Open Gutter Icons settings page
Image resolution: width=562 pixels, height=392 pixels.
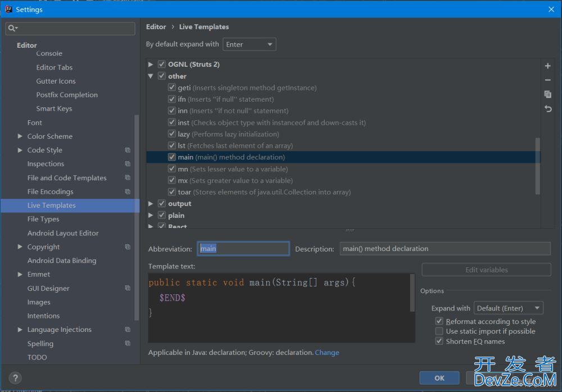point(56,81)
